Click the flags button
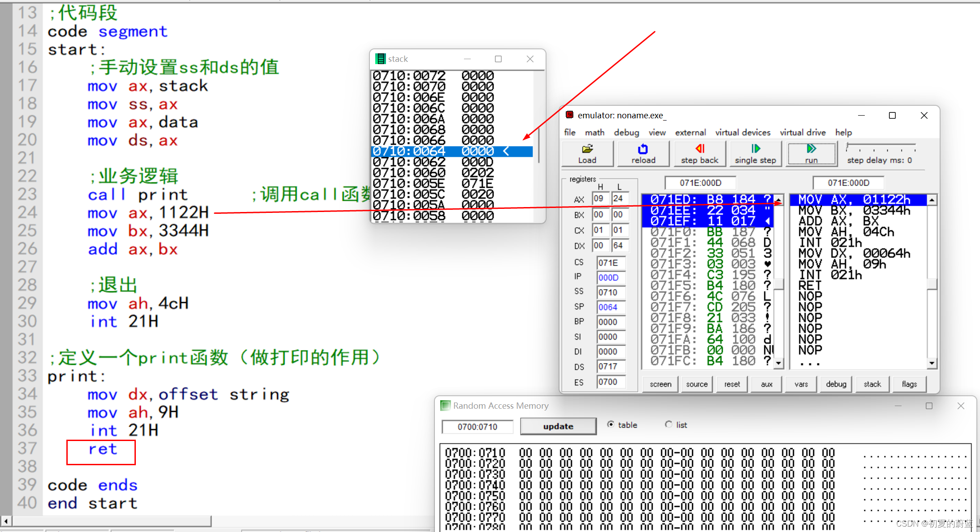Screen dimensions: 980x532 (909, 384)
